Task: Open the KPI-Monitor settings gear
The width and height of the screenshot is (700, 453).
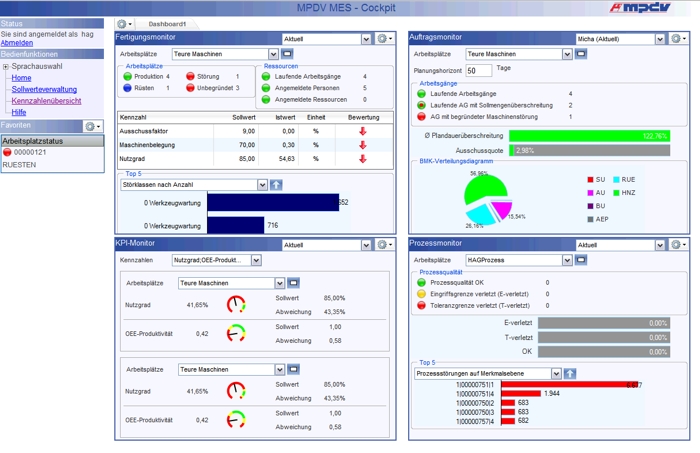Action: [x=384, y=245]
